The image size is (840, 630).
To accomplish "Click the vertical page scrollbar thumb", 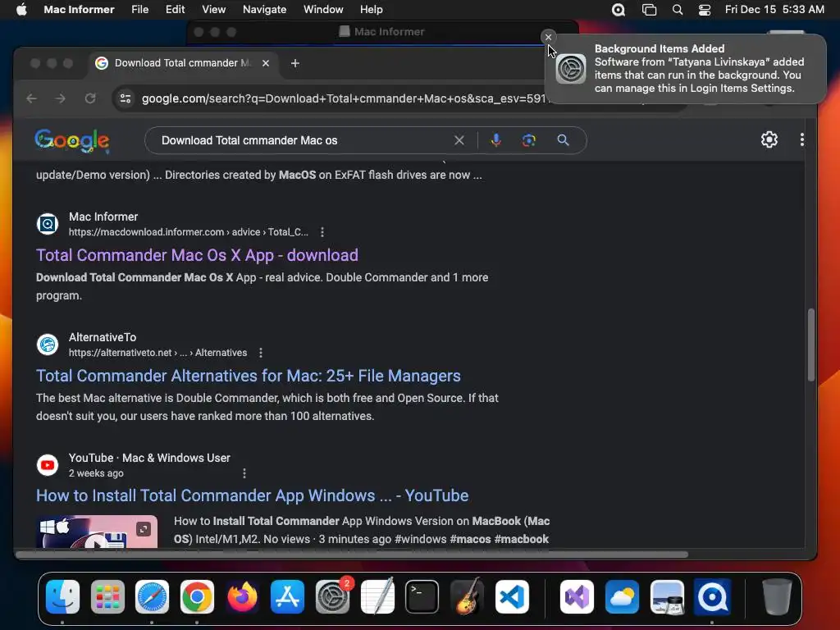I will click(x=811, y=345).
